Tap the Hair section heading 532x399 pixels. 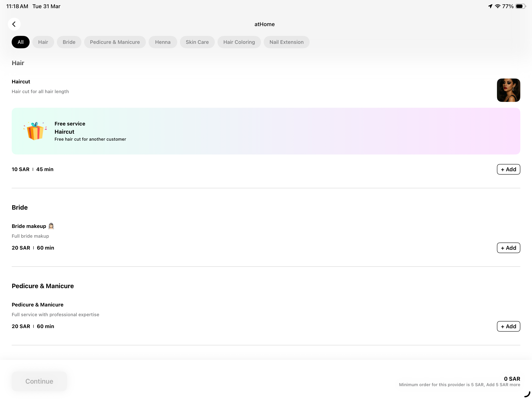coord(18,63)
